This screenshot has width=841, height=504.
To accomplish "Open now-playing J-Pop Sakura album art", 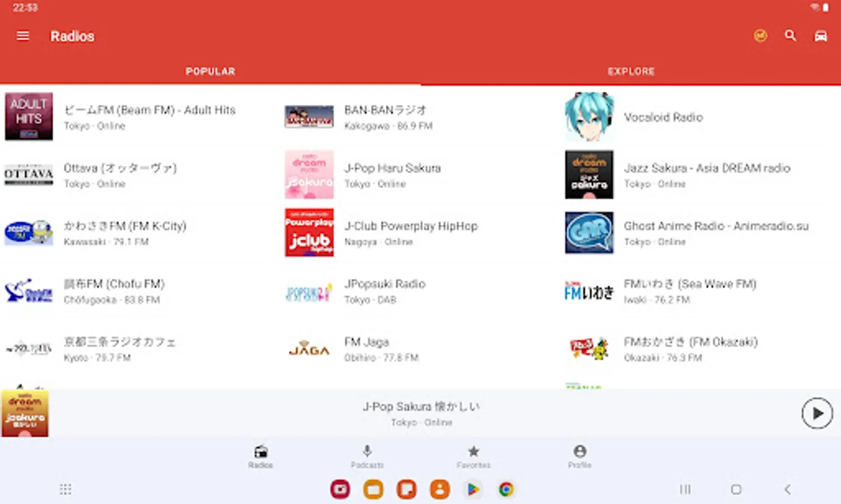I will pyautogui.click(x=25, y=413).
